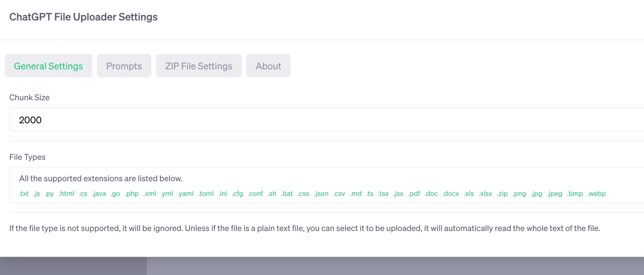The width and height of the screenshot is (644, 275).
Task: Click the .conf file type
Action: point(255,194)
